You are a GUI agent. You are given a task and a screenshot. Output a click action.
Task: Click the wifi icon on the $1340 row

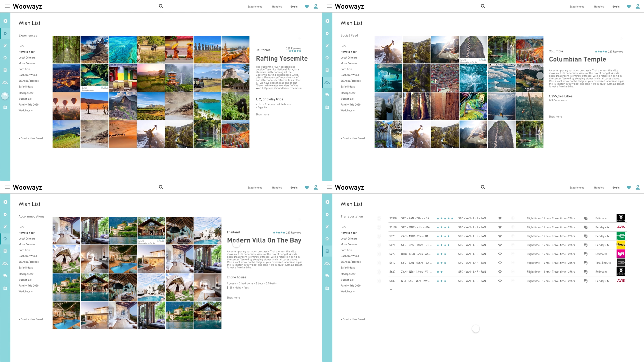click(500, 218)
